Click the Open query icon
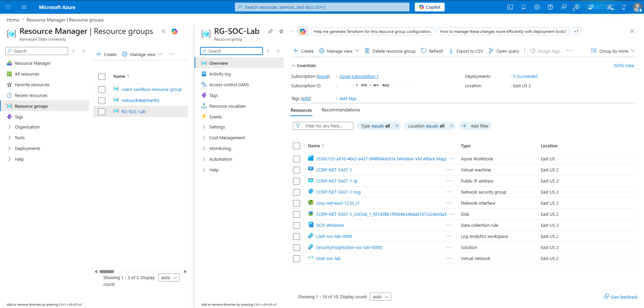644x308 pixels. [x=491, y=51]
